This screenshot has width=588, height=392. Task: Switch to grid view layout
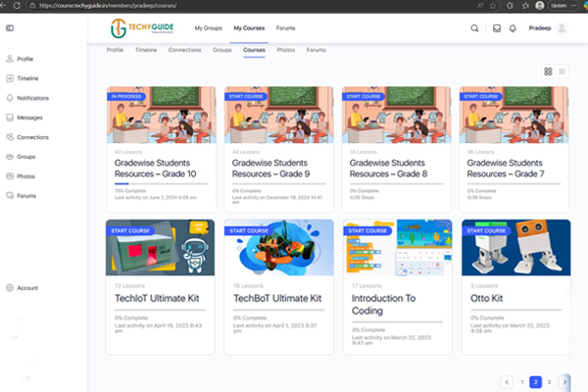click(548, 72)
